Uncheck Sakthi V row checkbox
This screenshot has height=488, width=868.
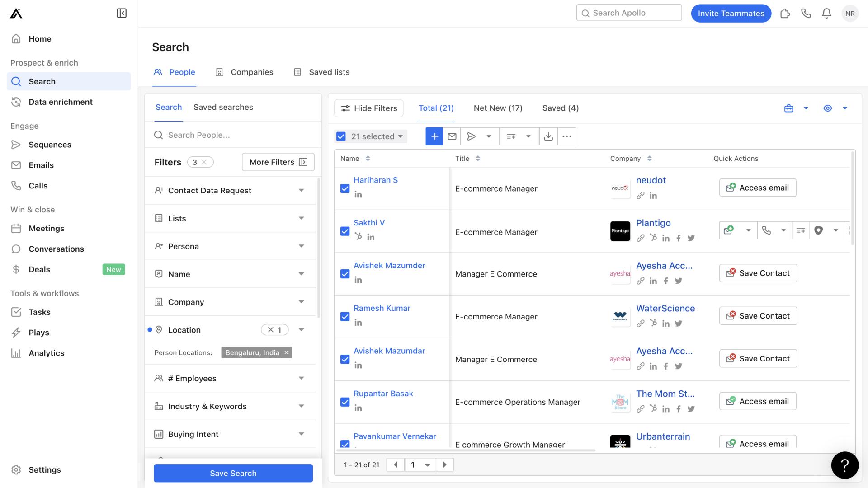[x=345, y=231]
